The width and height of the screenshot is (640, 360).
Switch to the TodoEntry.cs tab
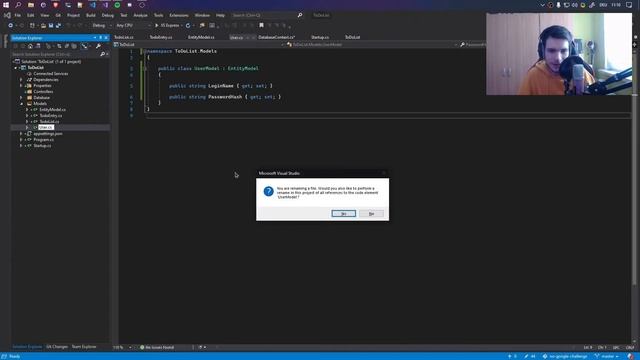pyautogui.click(x=160, y=37)
